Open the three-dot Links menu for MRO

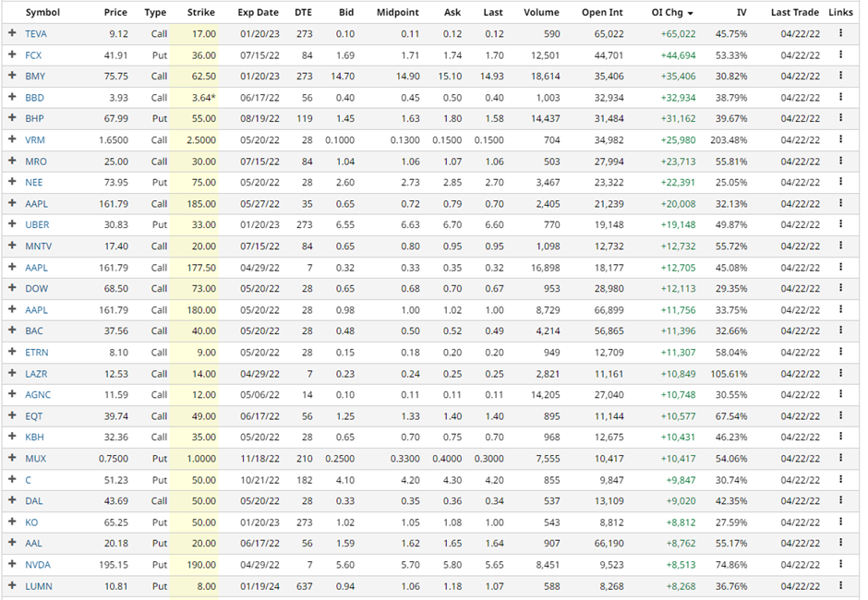840,161
